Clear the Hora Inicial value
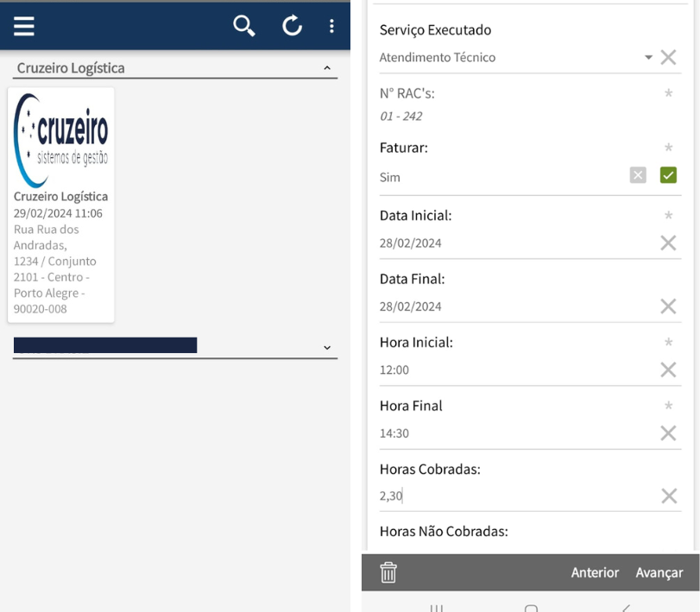700x612 pixels. [x=667, y=369]
